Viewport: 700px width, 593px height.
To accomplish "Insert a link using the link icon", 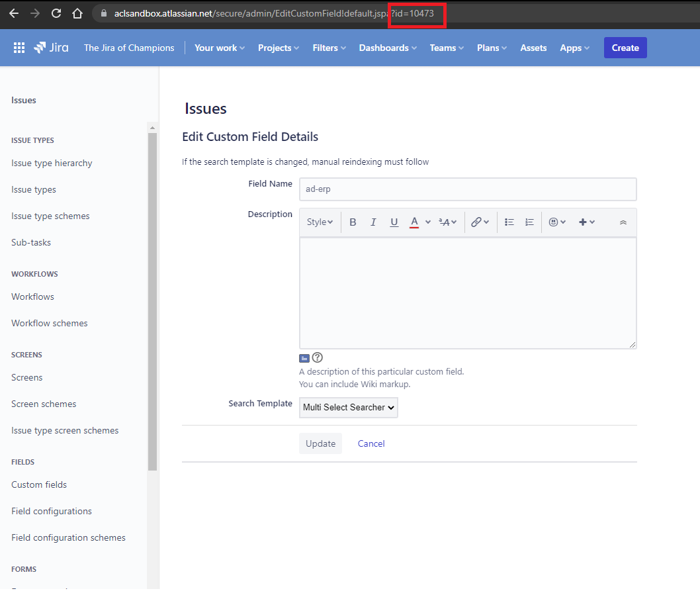I will tap(477, 222).
